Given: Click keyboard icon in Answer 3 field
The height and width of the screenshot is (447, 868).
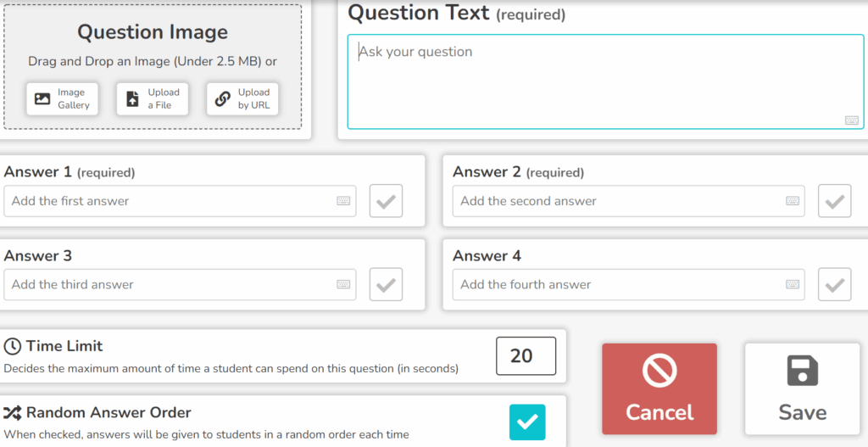Looking at the screenshot, I should click(343, 284).
